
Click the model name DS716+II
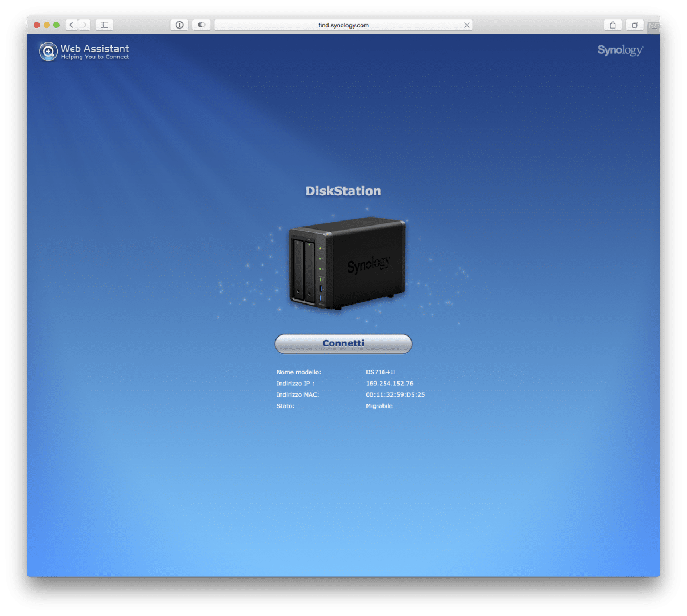click(380, 372)
